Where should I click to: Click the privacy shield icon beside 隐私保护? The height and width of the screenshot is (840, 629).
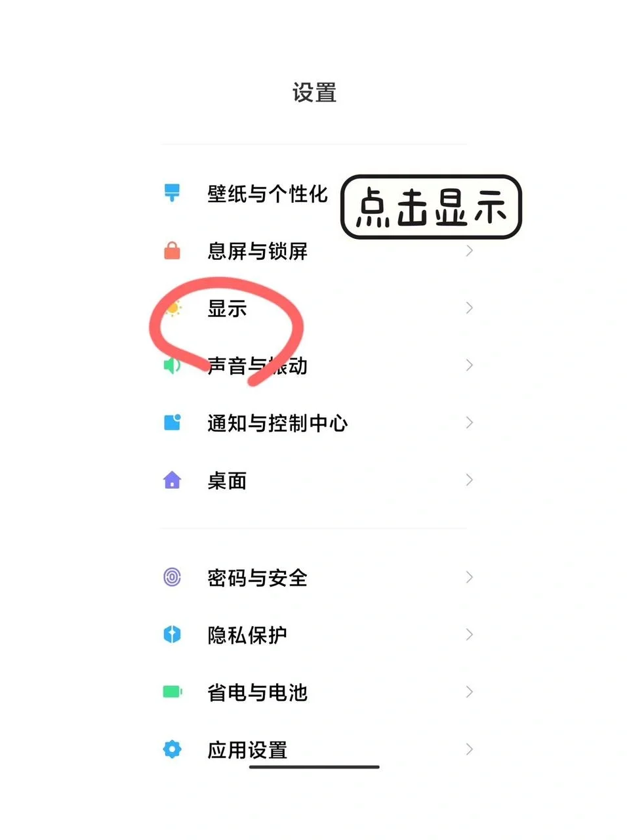172,634
